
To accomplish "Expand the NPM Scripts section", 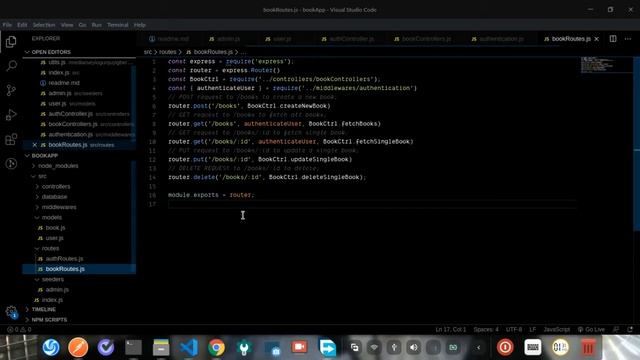I will click(49, 320).
